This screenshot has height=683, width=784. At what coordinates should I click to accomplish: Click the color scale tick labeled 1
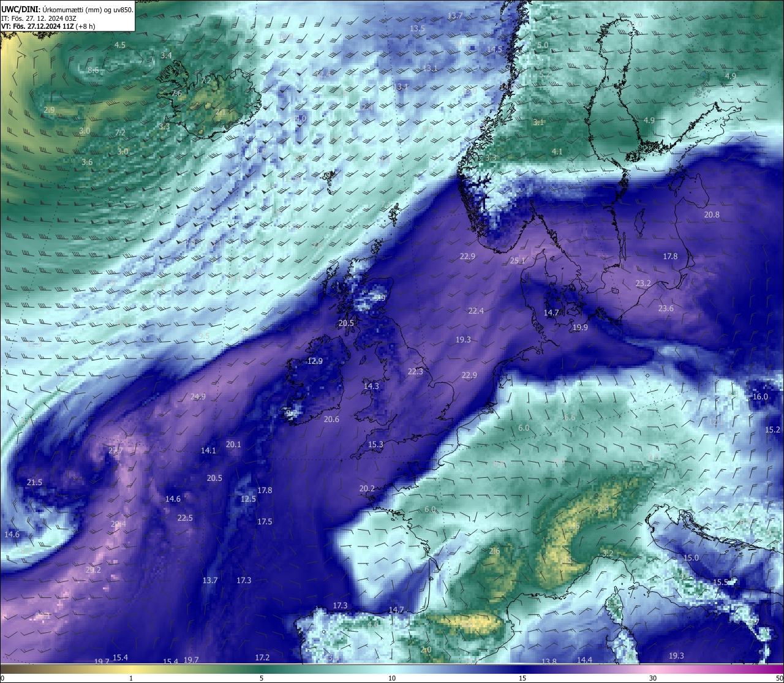(x=131, y=678)
